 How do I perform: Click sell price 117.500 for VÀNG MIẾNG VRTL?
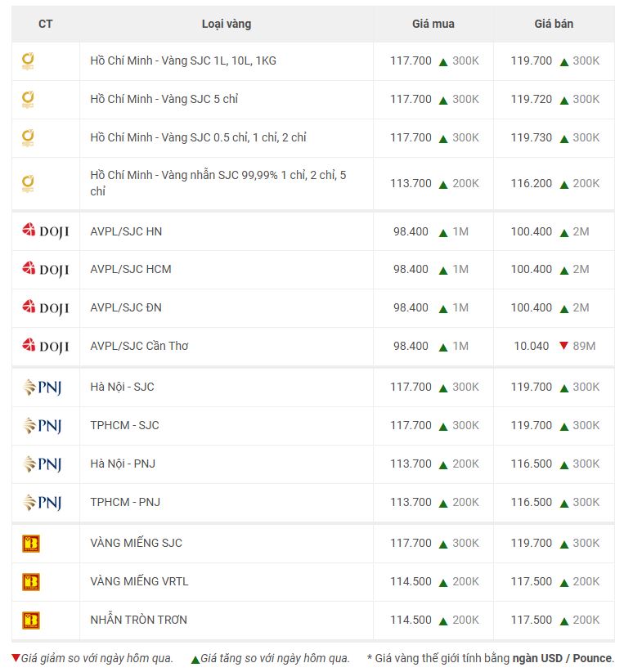(x=532, y=581)
